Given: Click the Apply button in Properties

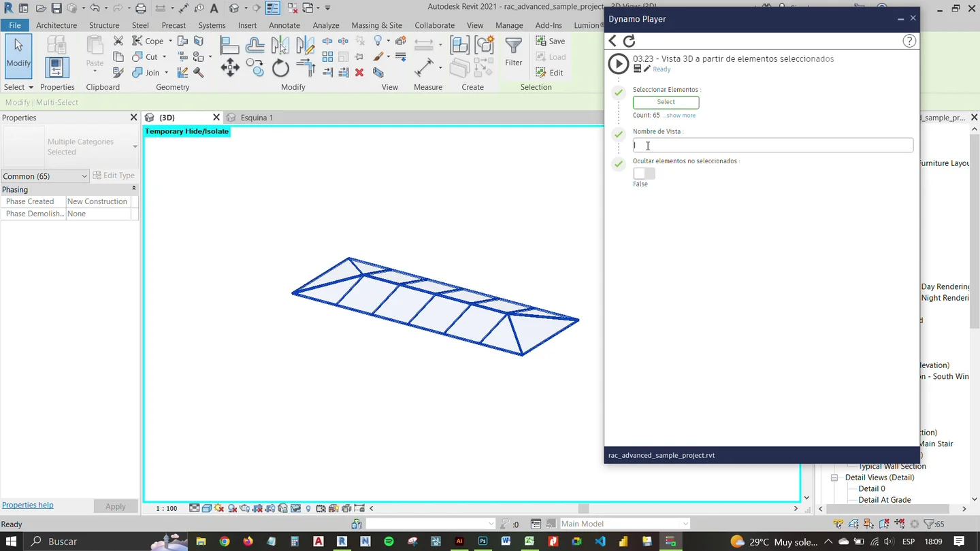Looking at the screenshot, I should click(x=115, y=506).
